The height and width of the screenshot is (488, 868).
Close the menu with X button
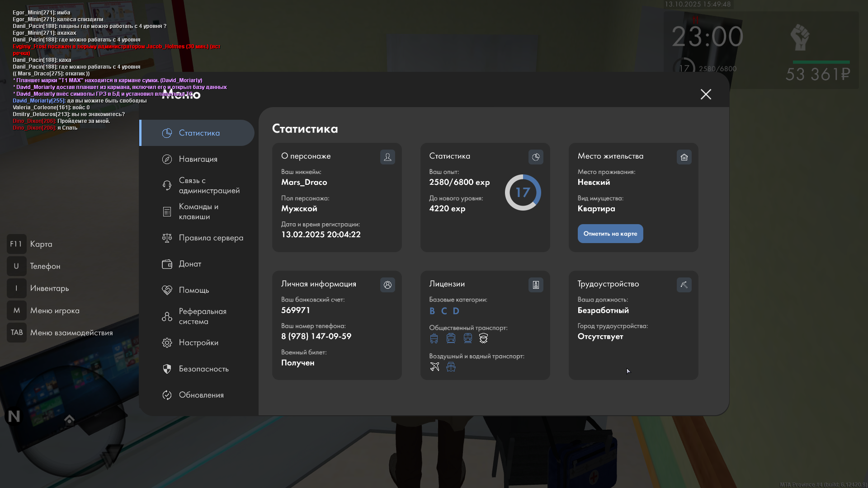point(706,94)
